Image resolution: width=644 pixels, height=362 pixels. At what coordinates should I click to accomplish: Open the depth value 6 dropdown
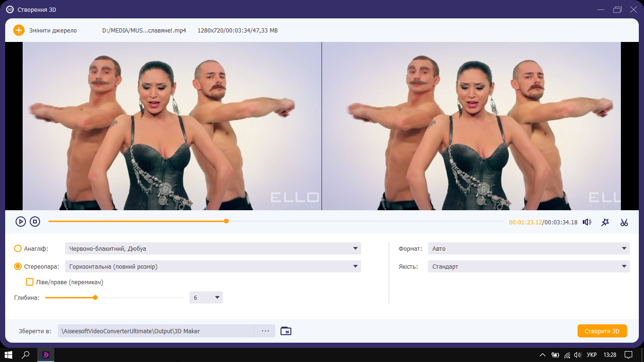[206, 297]
